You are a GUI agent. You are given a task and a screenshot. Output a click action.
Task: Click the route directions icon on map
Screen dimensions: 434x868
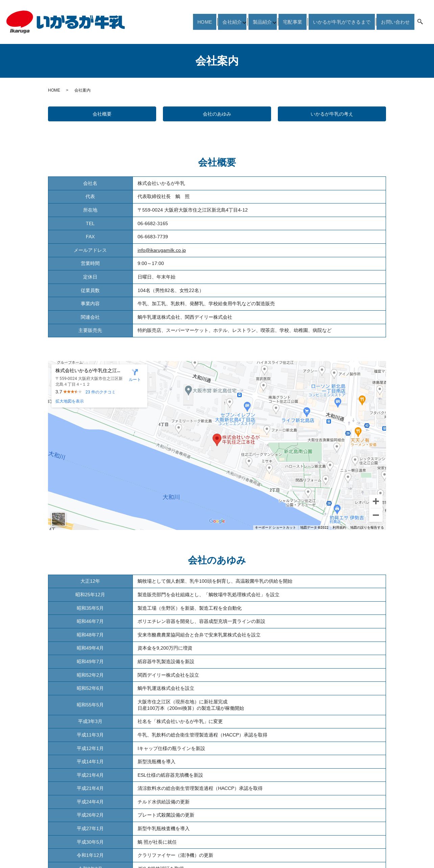[135, 372]
